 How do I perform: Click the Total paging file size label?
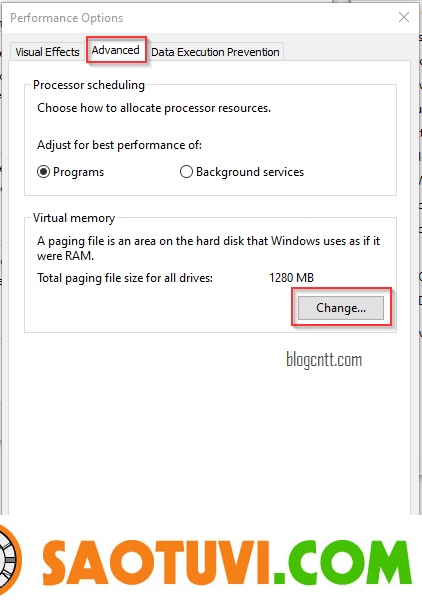coord(125,278)
